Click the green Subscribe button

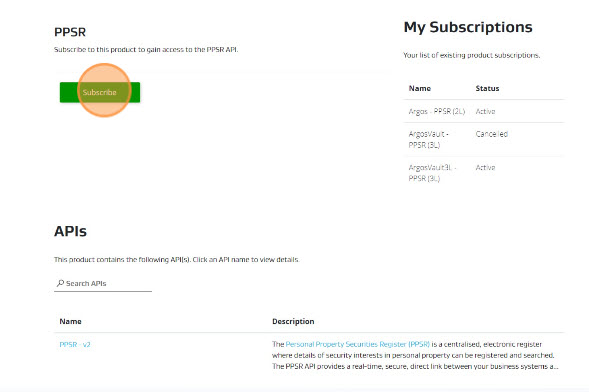click(100, 92)
